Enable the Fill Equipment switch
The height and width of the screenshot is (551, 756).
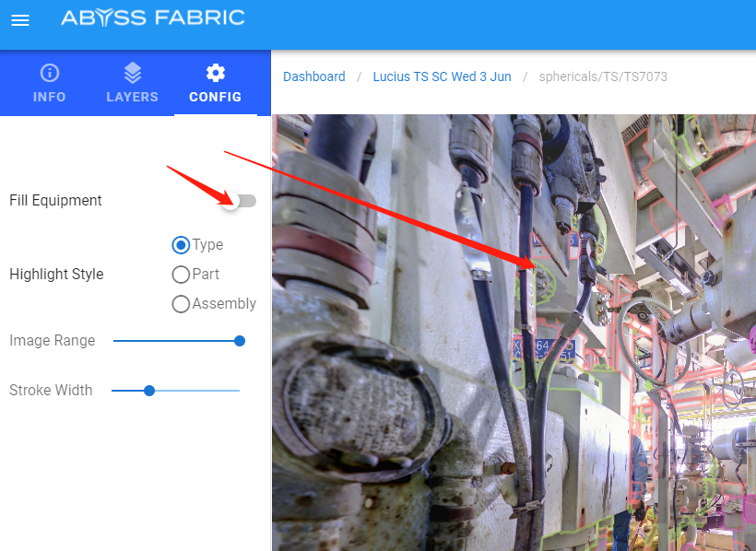tap(239, 201)
